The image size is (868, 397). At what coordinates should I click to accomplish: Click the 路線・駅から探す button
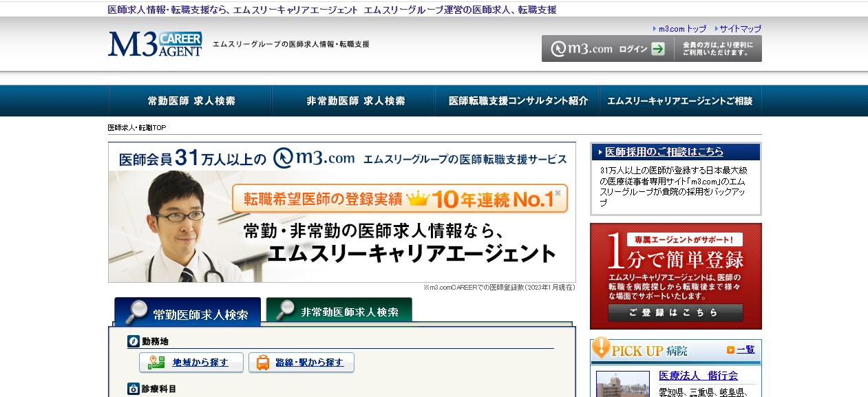301,363
